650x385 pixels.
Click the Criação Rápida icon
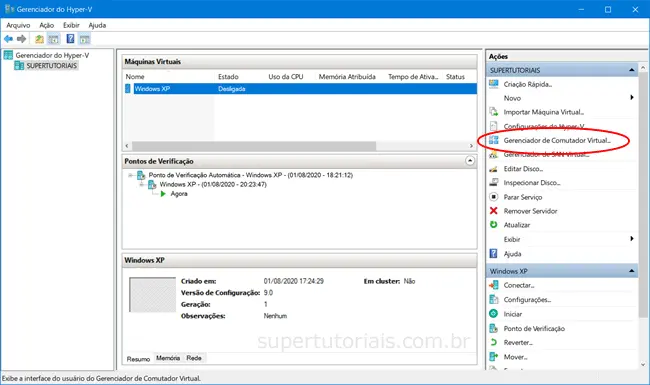(x=494, y=84)
